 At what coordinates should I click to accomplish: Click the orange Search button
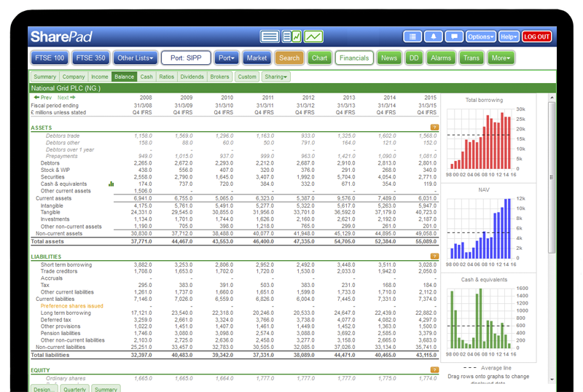click(289, 58)
